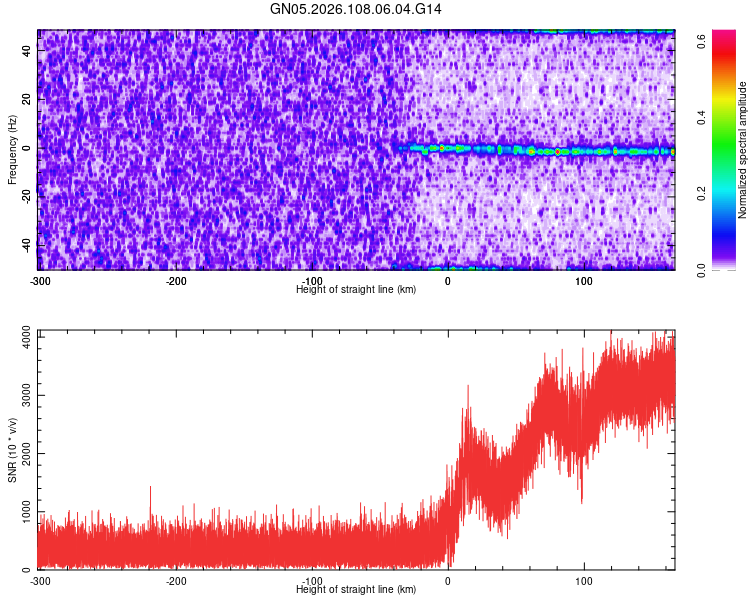Click the SNR plot 'Height of straight line (km)' label
The height and width of the screenshot is (600, 750).
coord(356,589)
